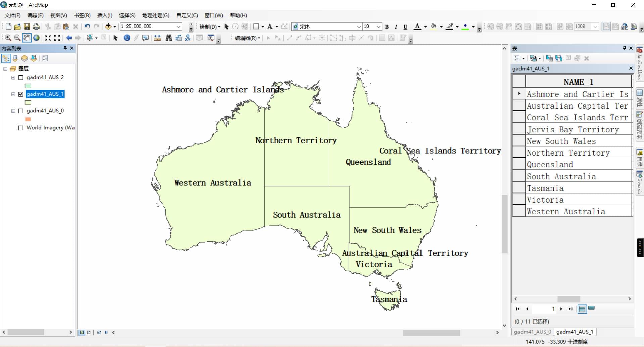Open the Find binoculars tool
This screenshot has height=347, width=644.
tap(169, 38)
